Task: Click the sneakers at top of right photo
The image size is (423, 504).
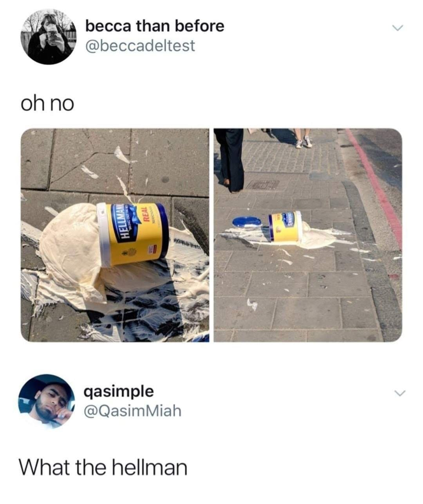Action: tap(304, 142)
